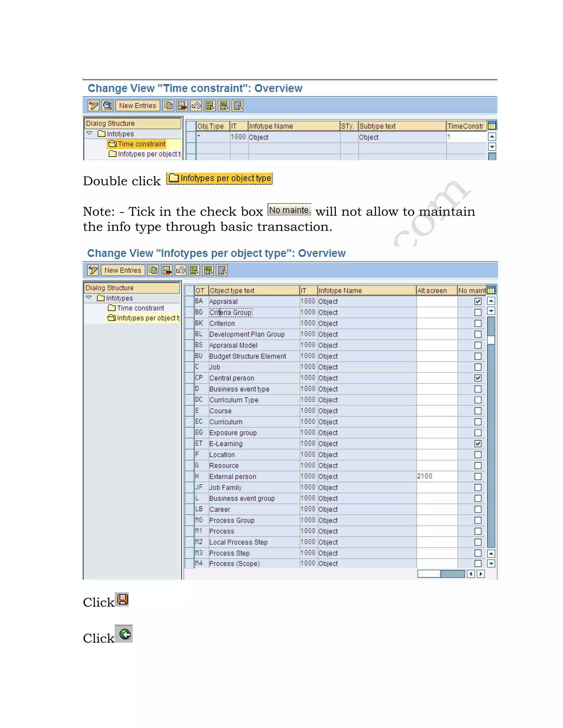Image resolution: width=563 pixels, height=728 pixels.
Task: Click top scroll up arrow of object type table
Action: tap(491, 301)
